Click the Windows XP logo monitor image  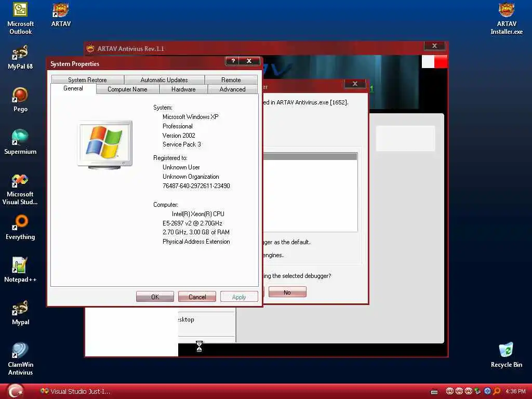pyautogui.click(x=105, y=145)
